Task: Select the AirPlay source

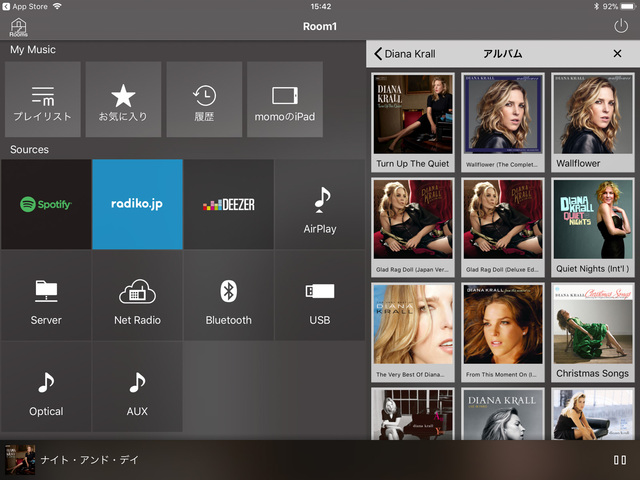Action: point(320,204)
